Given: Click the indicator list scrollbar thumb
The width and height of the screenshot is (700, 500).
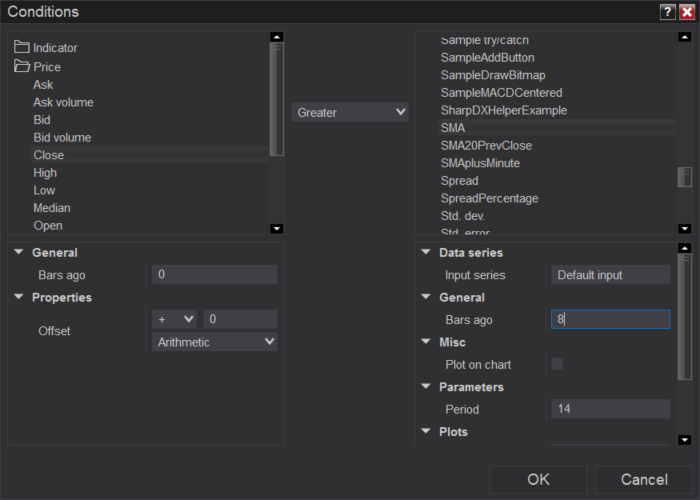Looking at the screenshot, I should [684, 177].
